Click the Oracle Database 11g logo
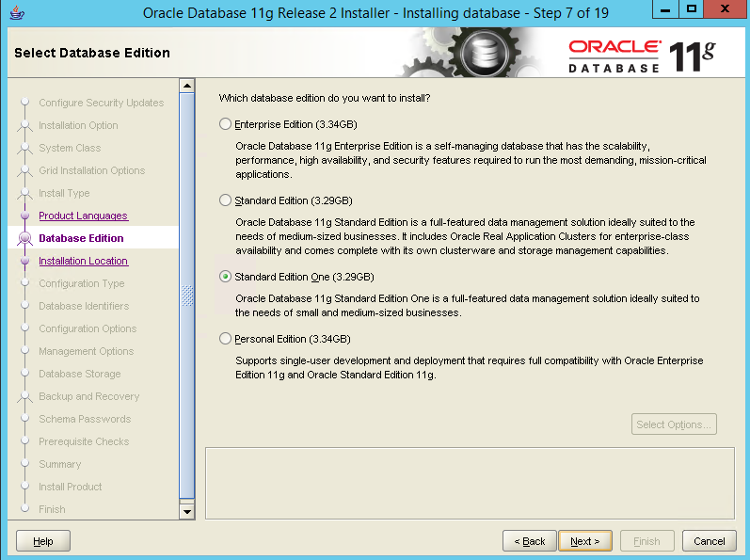 pos(642,56)
